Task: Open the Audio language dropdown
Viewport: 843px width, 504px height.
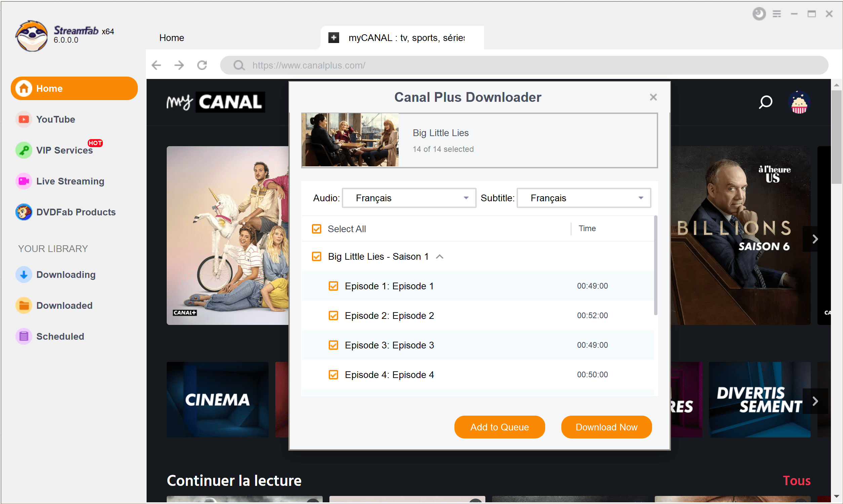Action: [409, 198]
